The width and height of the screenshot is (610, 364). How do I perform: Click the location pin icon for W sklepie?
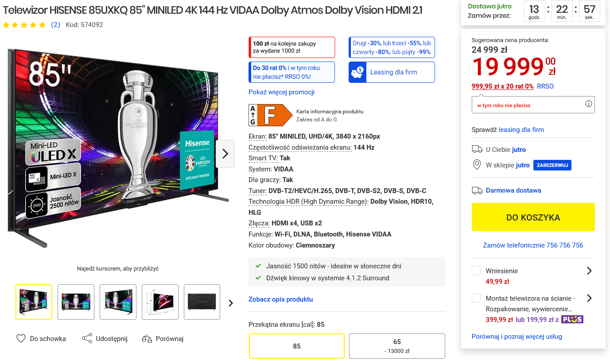pyautogui.click(x=477, y=165)
